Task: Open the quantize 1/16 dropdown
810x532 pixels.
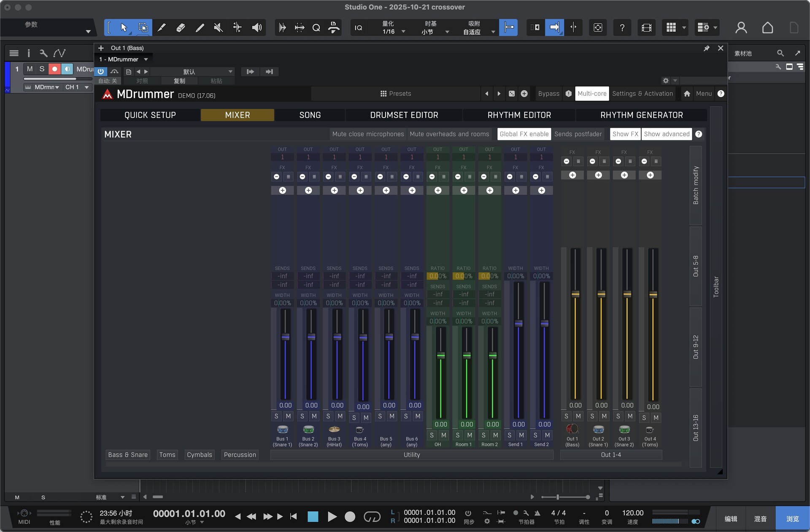Action: pyautogui.click(x=403, y=32)
